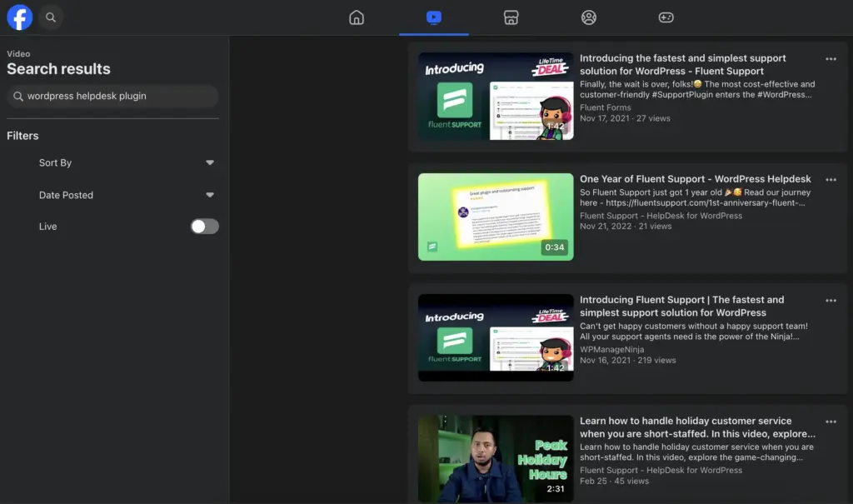Click 'Feb 25 · 45 views' text
The image size is (853, 504).
pyautogui.click(x=614, y=482)
